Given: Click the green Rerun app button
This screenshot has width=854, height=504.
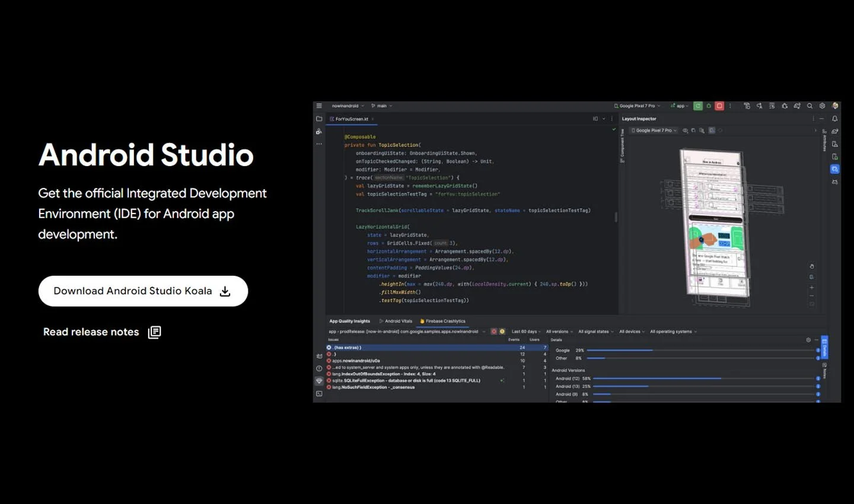Looking at the screenshot, I should [698, 106].
